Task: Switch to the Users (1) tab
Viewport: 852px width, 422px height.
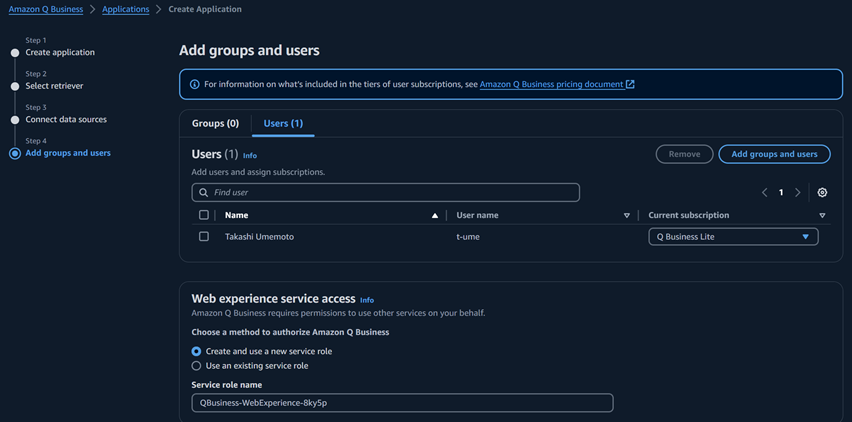Action: 283,123
